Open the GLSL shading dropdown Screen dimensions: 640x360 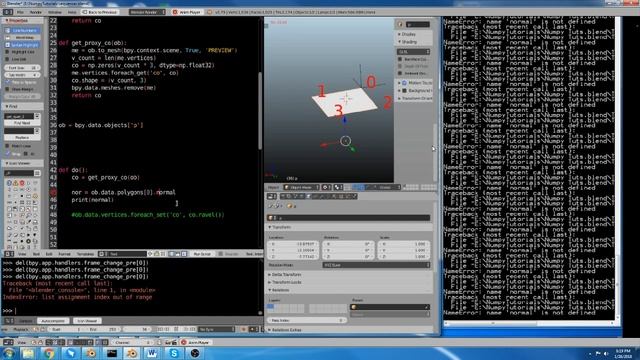tap(413, 52)
